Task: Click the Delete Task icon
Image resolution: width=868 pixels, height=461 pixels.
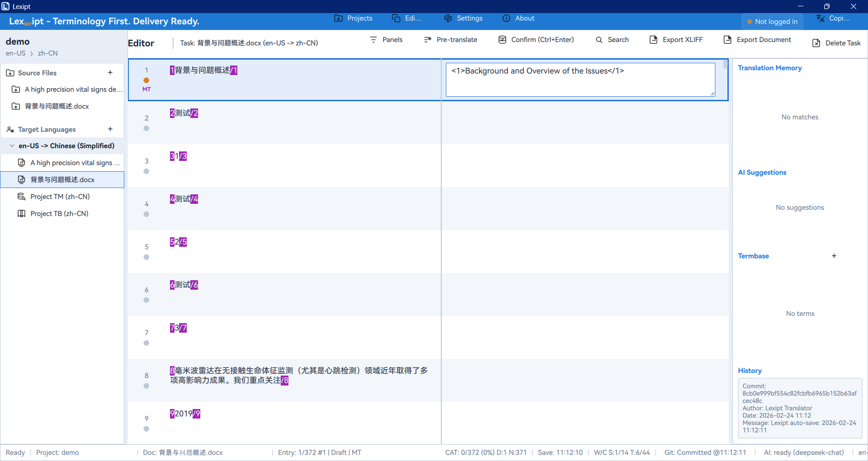Action: pos(816,43)
